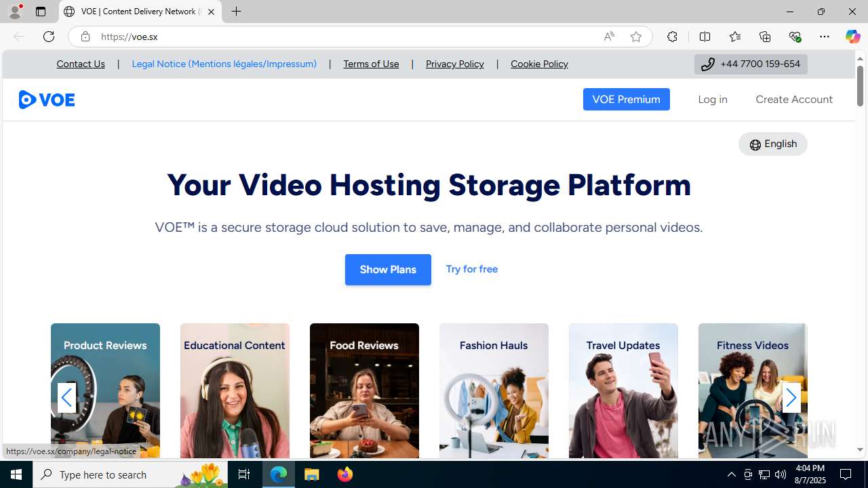The width and height of the screenshot is (868, 488).
Task: Open Settings and more menu
Action: pos(825,37)
